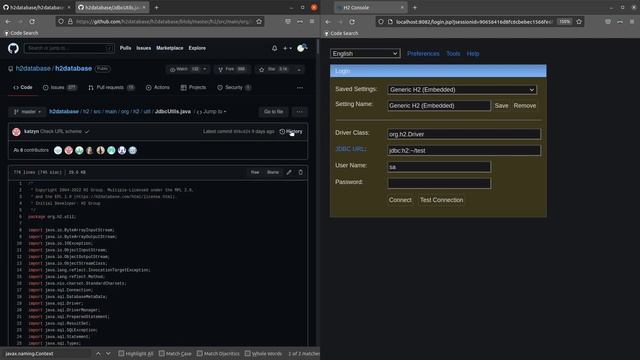
Task: Open the GitHub home logo
Action: [x=13, y=49]
